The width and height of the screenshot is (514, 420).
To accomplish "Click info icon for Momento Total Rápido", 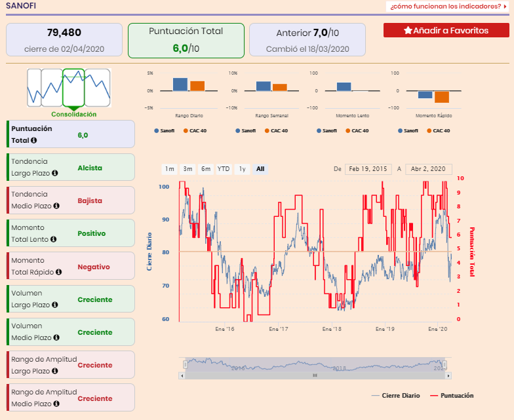I will click(x=59, y=272).
